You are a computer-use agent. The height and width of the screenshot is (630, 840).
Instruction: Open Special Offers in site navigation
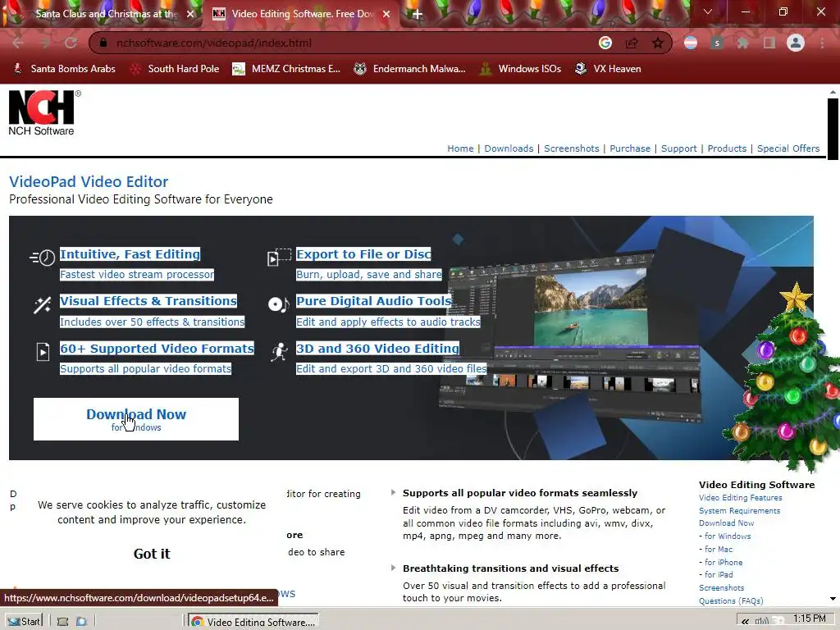click(x=788, y=148)
